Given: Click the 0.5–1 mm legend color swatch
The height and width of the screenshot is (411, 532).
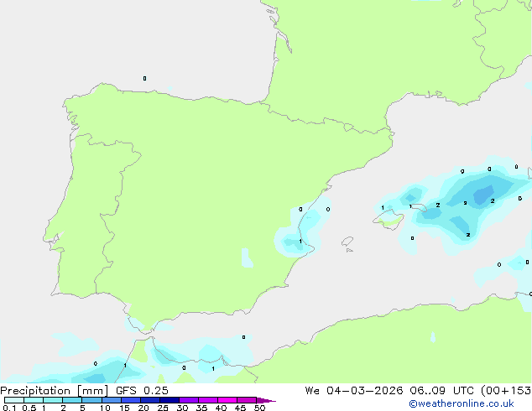Looking at the screenshot, I should pos(34,400).
